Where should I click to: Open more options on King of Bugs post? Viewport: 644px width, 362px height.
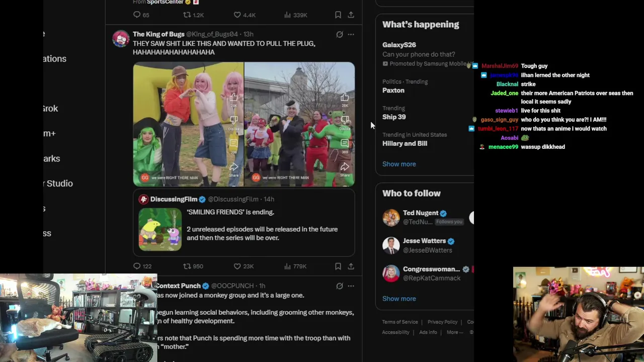[x=351, y=34]
